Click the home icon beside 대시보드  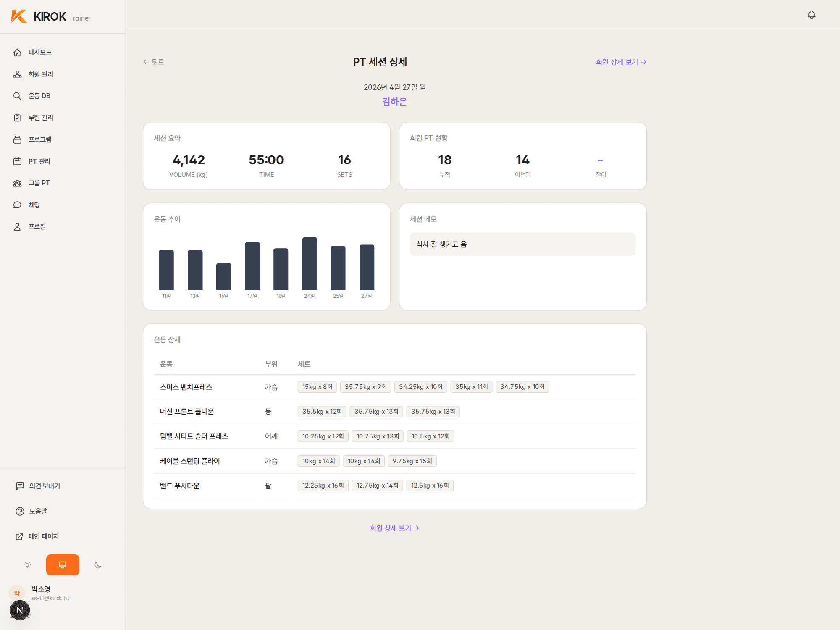tap(17, 52)
